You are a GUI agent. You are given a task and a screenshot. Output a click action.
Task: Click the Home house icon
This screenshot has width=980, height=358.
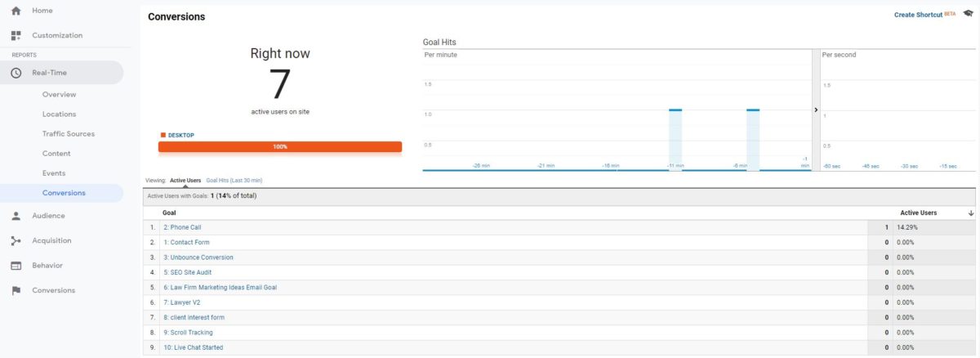tap(16, 11)
